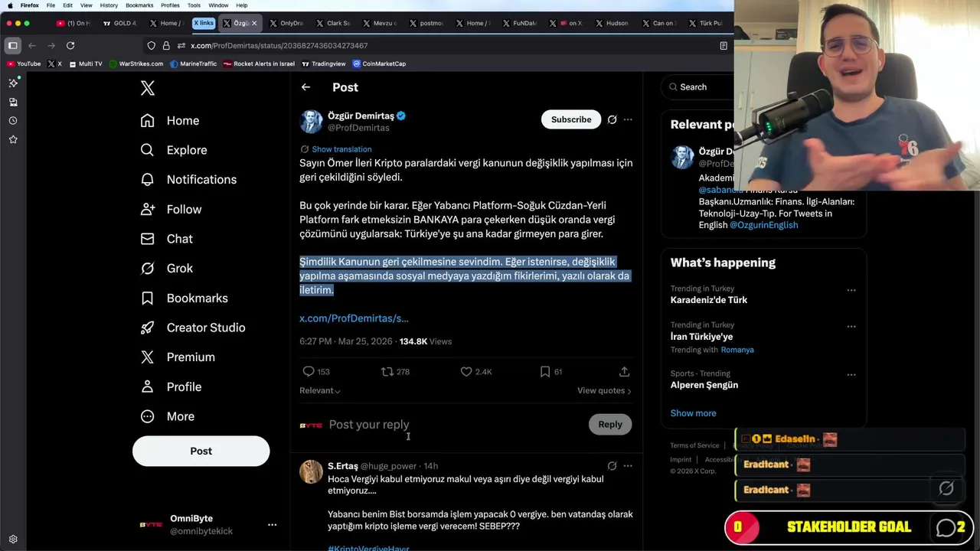Click the Reply button
Image resolution: width=980 pixels, height=551 pixels.
pos(610,424)
